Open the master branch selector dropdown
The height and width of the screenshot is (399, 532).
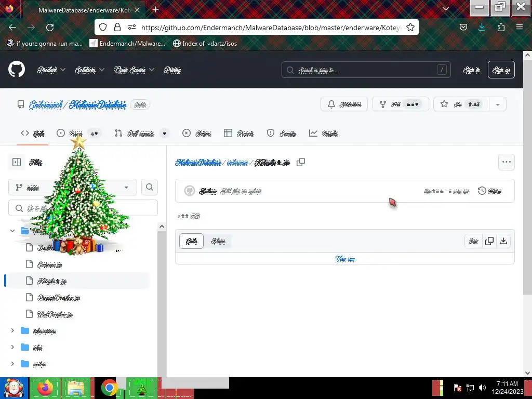[x=73, y=187]
